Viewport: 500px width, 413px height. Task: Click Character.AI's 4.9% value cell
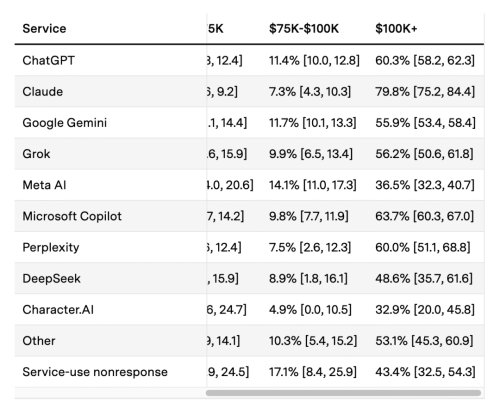tap(310, 310)
